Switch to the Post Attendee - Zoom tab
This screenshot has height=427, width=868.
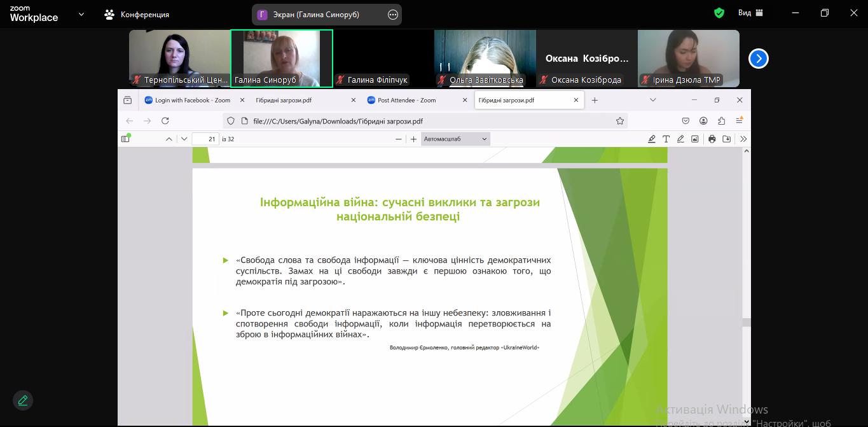coord(407,100)
